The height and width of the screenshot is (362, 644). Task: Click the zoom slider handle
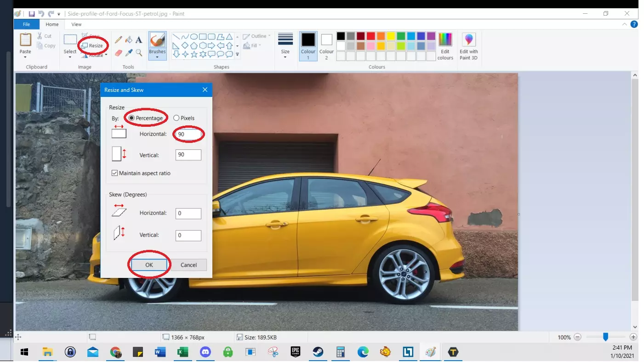coord(605,337)
